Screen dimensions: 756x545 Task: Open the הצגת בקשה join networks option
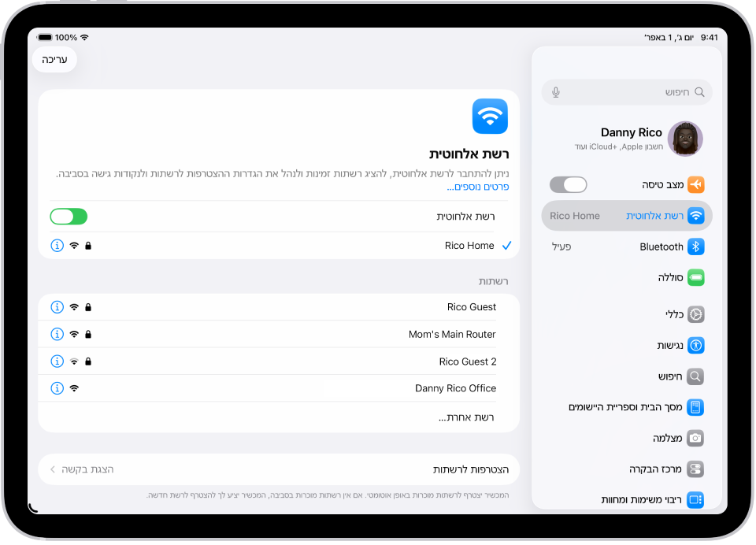pyautogui.click(x=279, y=469)
